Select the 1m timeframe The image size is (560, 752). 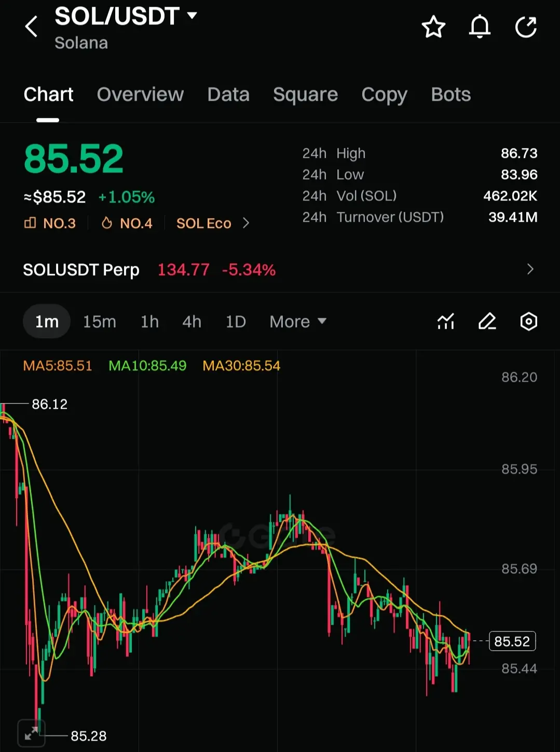pos(47,321)
